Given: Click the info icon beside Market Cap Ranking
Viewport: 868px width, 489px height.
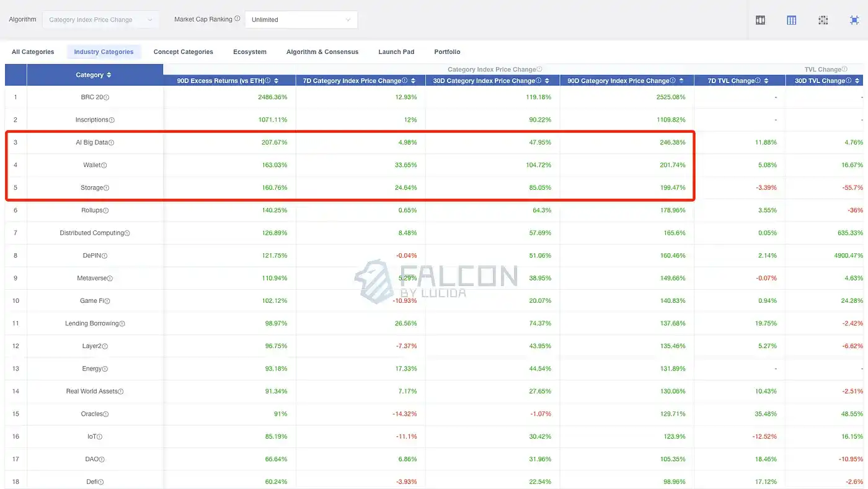Looking at the screenshot, I should tap(237, 19).
